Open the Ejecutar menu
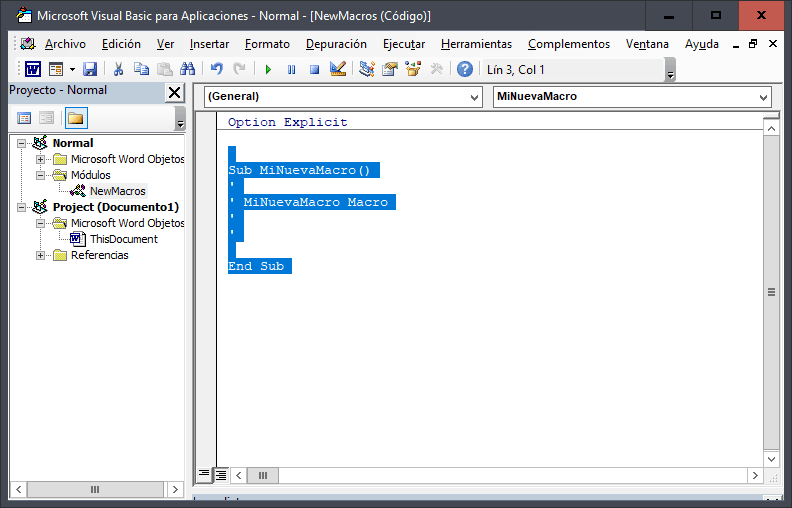This screenshot has height=508, width=792. click(x=404, y=44)
